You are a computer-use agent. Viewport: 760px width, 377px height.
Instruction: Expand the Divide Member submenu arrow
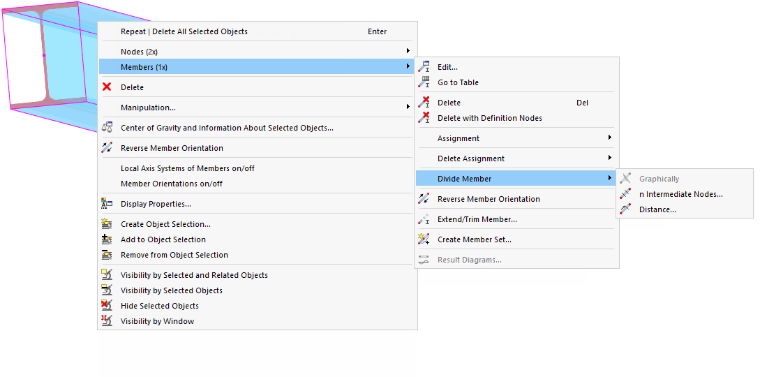point(610,178)
